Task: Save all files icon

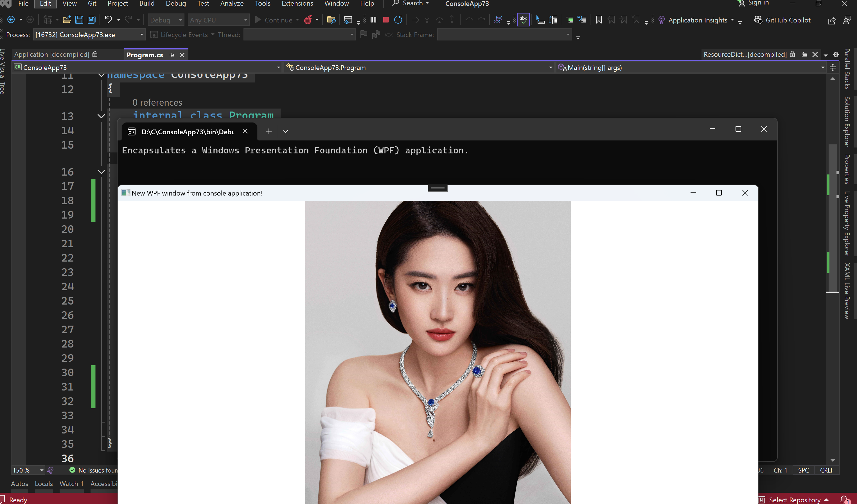Action: (x=92, y=20)
